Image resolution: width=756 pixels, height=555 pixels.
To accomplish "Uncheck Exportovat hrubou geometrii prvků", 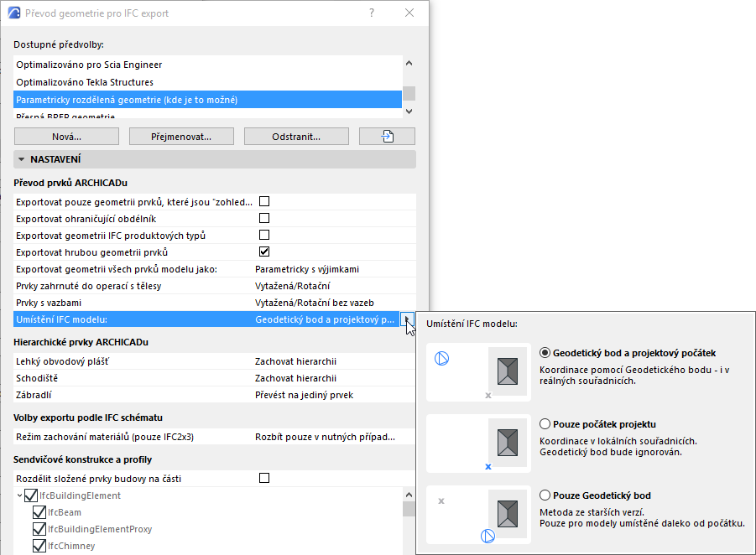I will (264, 252).
